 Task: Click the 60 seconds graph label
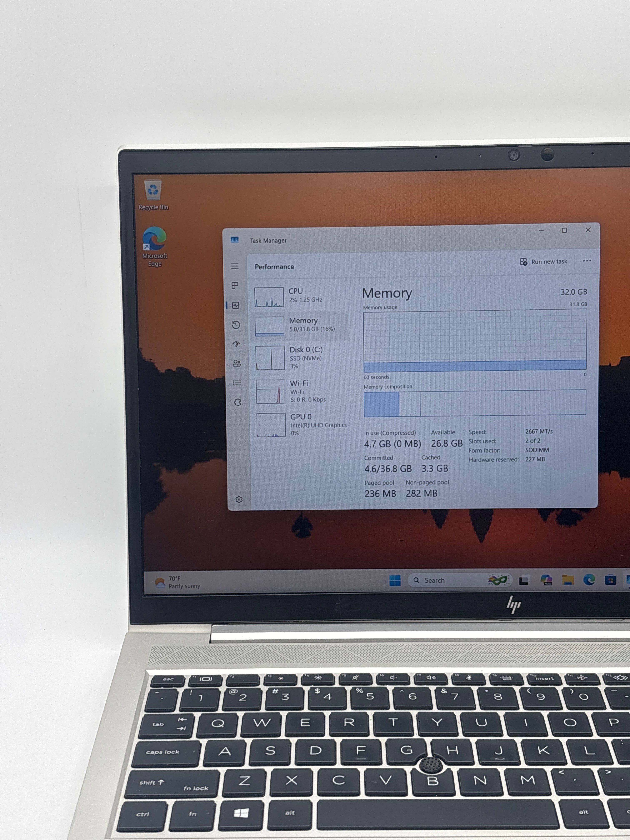[376, 377]
